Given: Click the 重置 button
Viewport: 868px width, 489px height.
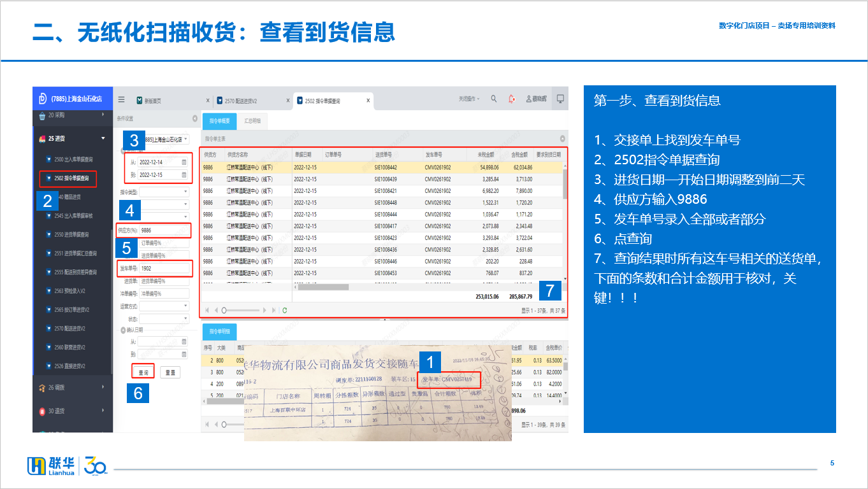Looking at the screenshot, I should [170, 372].
